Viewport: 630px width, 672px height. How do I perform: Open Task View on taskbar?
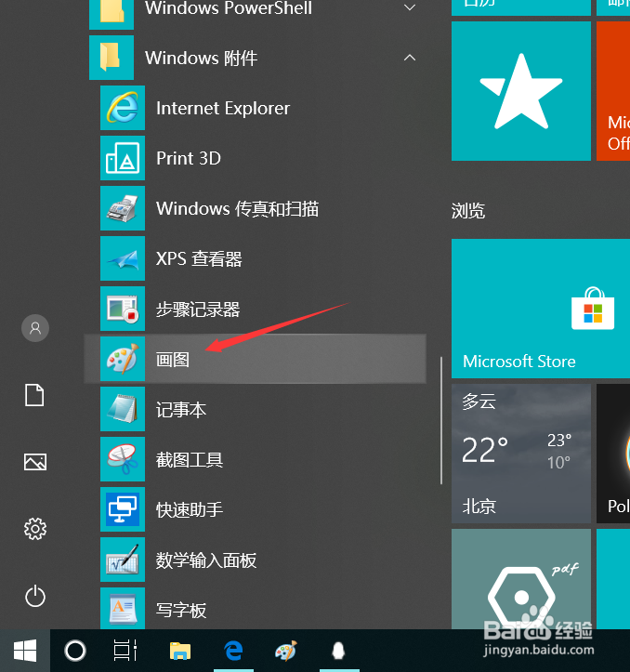click(x=125, y=651)
